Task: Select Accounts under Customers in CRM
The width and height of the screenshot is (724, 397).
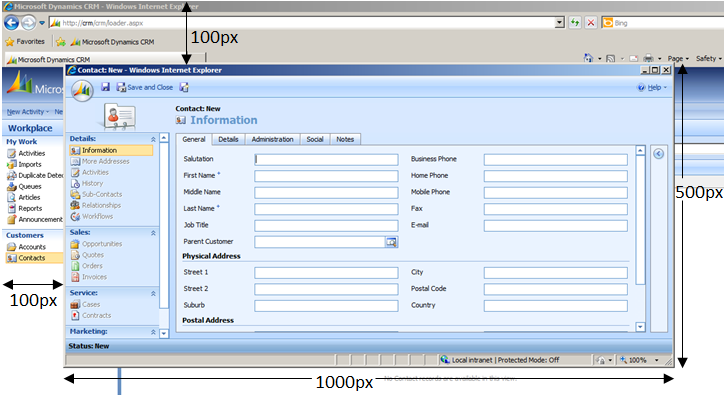Action: (x=27, y=247)
